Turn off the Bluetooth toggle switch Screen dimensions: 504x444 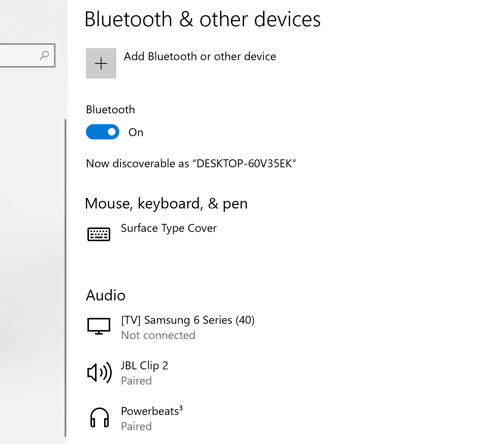point(103,132)
